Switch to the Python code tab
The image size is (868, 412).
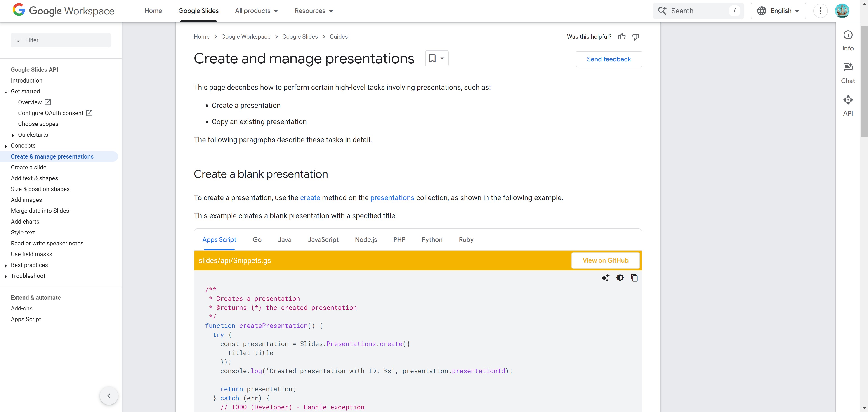pyautogui.click(x=432, y=240)
